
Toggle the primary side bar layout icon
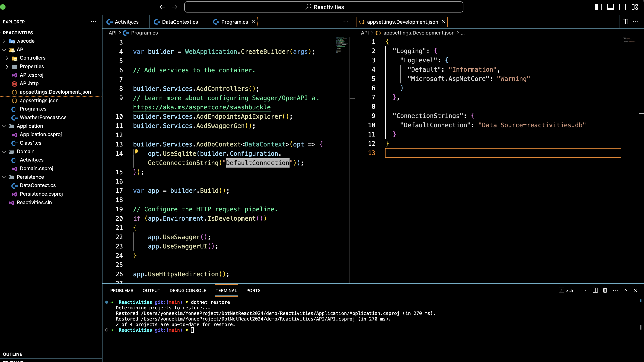(x=598, y=7)
